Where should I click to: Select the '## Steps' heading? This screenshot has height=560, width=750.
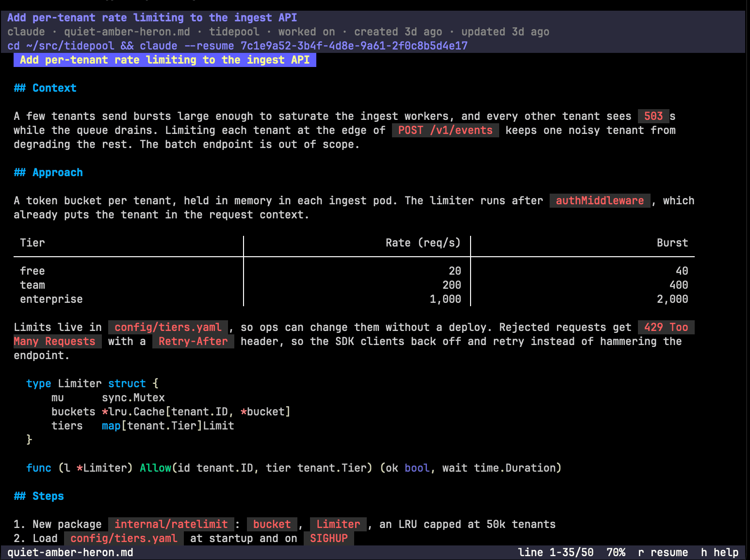39,496
